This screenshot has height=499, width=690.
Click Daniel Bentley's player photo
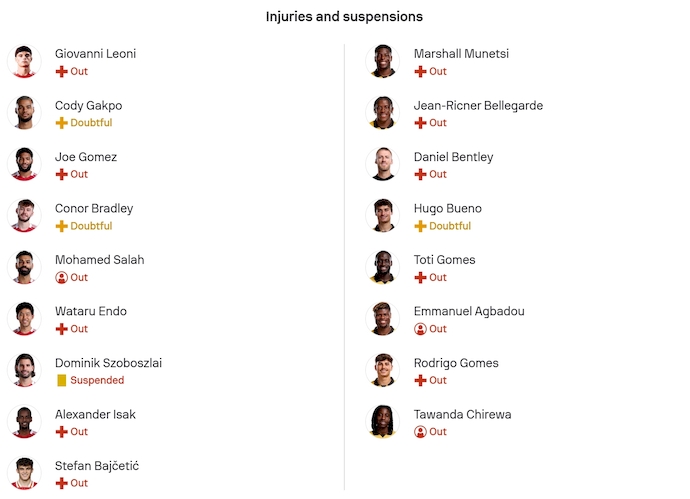tap(382, 164)
